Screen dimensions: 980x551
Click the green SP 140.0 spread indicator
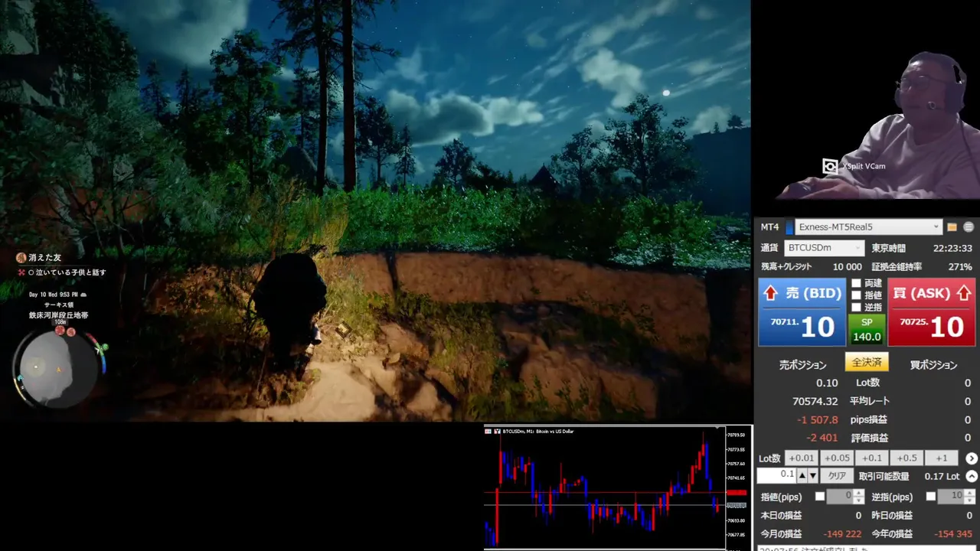click(867, 330)
